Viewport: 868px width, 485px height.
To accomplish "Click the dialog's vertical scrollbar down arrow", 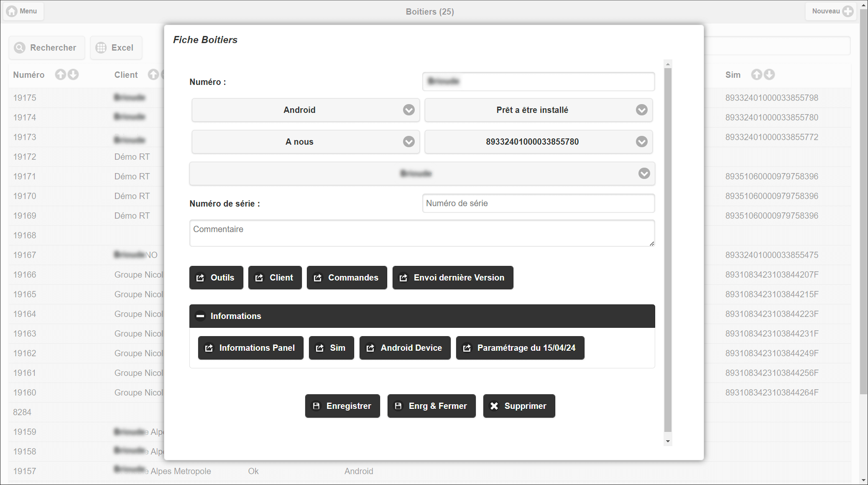I will [668, 442].
